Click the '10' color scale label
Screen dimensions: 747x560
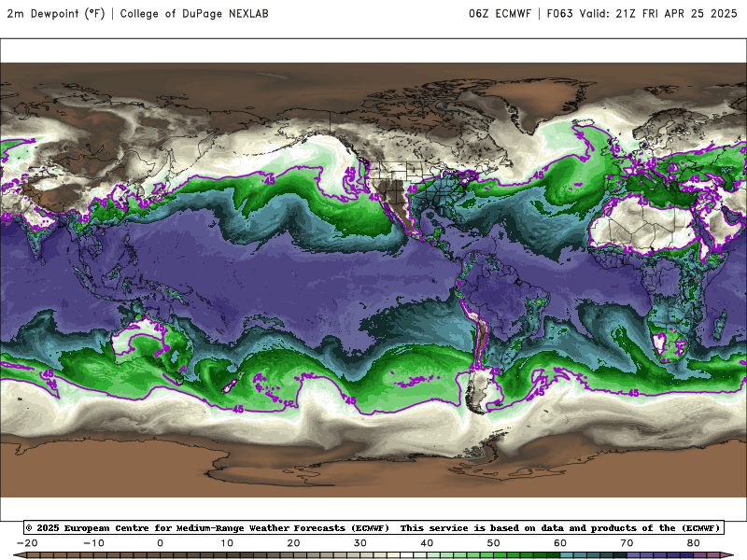[x=227, y=543]
